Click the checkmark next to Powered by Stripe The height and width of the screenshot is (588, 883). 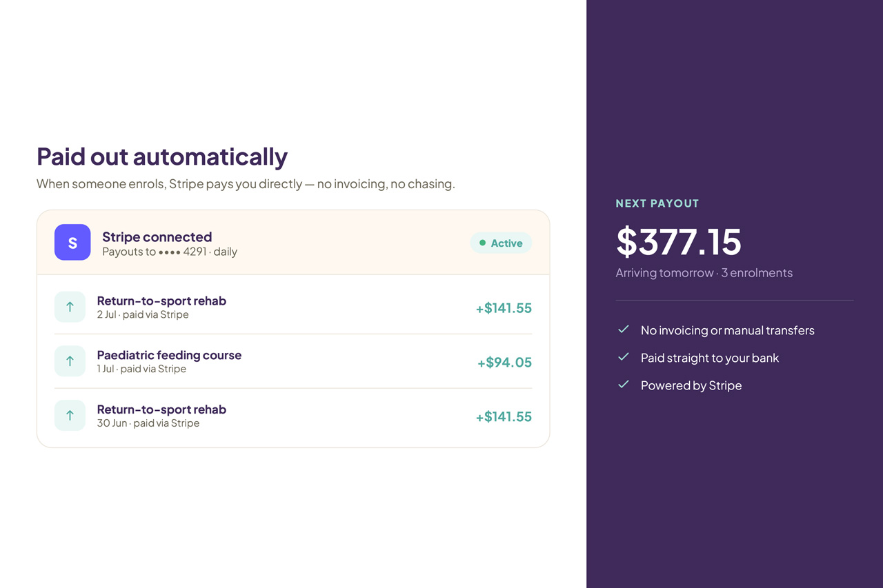(x=624, y=385)
